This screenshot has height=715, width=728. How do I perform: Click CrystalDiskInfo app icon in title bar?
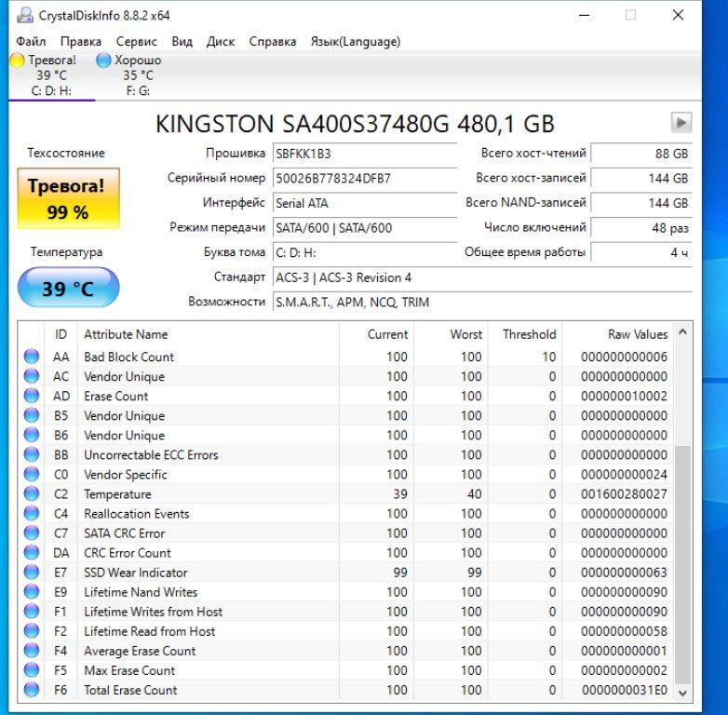(24, 15)
